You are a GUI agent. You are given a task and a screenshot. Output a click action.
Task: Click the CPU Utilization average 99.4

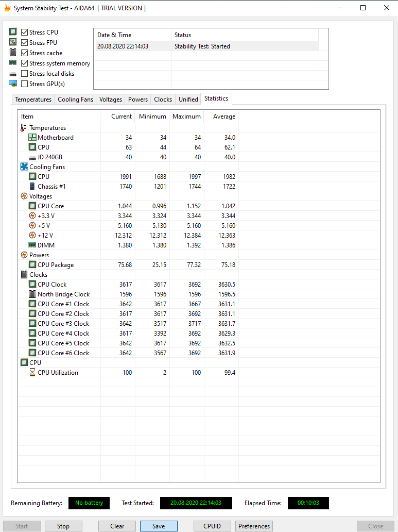pos(230,373)
